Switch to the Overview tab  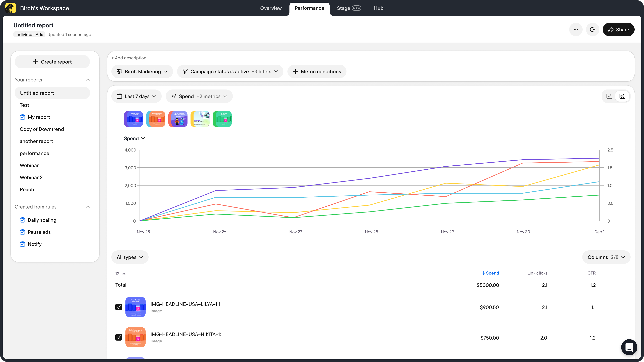point(271,8)
